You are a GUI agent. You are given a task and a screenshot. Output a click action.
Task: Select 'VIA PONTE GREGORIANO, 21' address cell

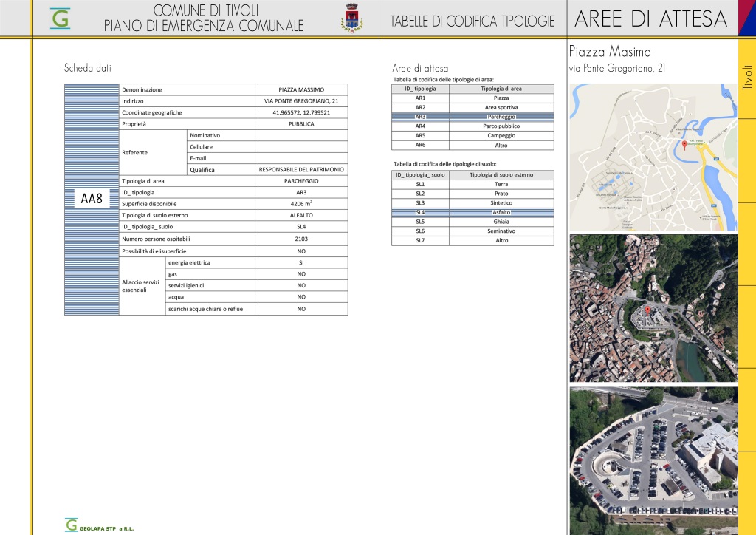coord(301,101)
